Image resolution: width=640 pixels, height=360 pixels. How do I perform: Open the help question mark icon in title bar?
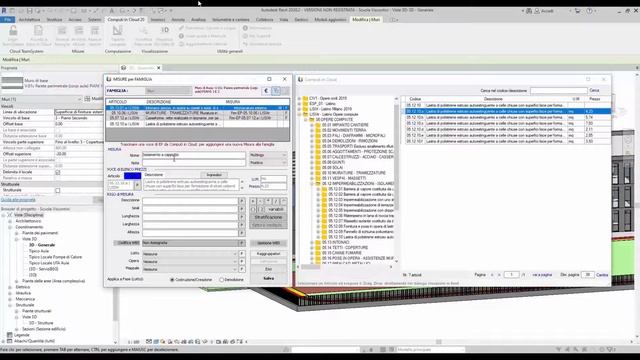[589, 11]
